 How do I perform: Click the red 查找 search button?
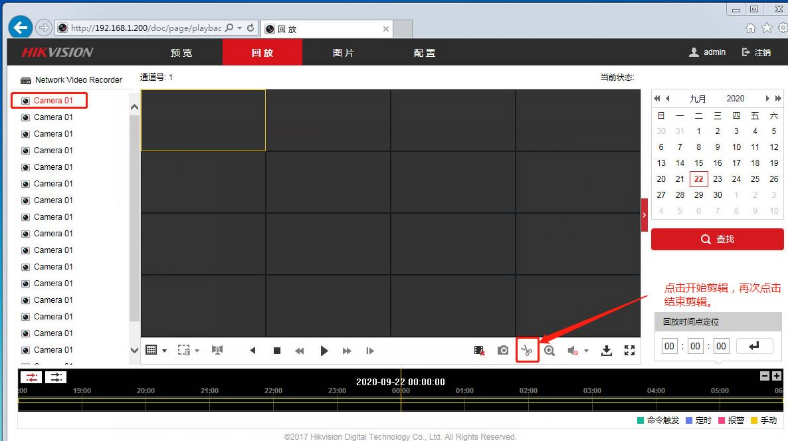click(x=716, y=240)
